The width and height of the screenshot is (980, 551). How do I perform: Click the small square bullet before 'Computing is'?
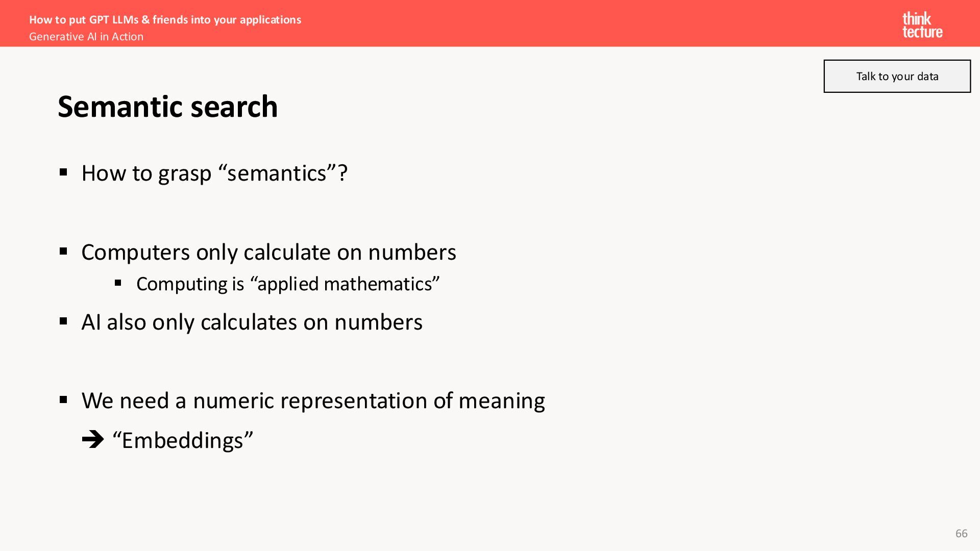click(x=118, y=283)
